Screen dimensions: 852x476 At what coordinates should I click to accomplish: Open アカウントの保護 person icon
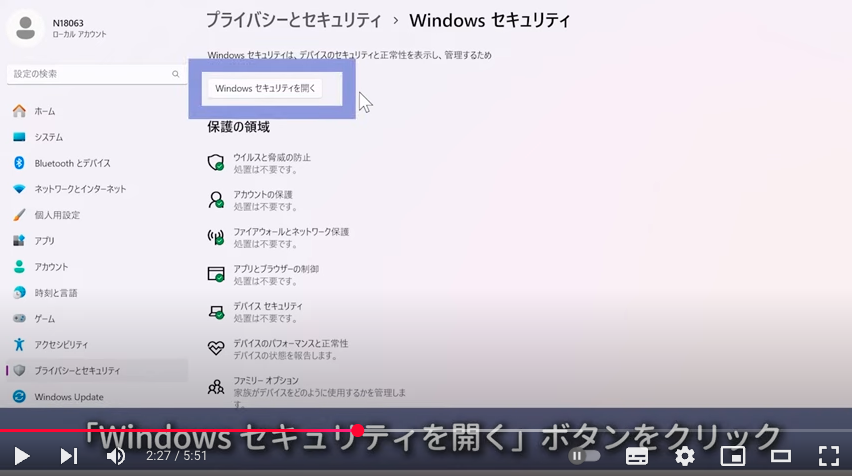(216, 199)
